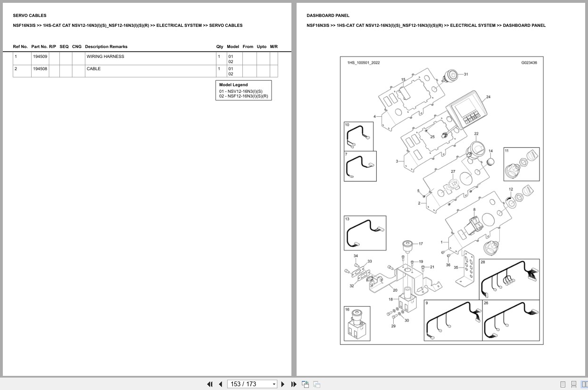Click the go-to-previous-view icon
The height and width of the screenshot is (390, 588).
(x=306, y=384)
